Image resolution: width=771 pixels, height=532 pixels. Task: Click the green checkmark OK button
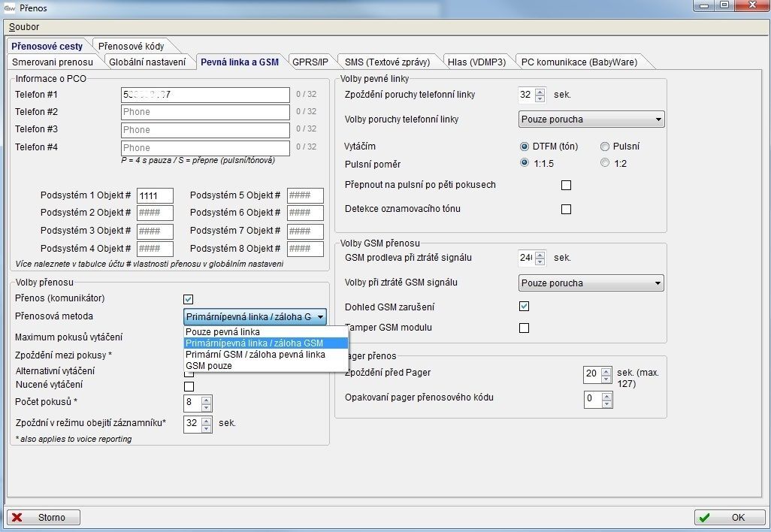click(x=728, y=517)
